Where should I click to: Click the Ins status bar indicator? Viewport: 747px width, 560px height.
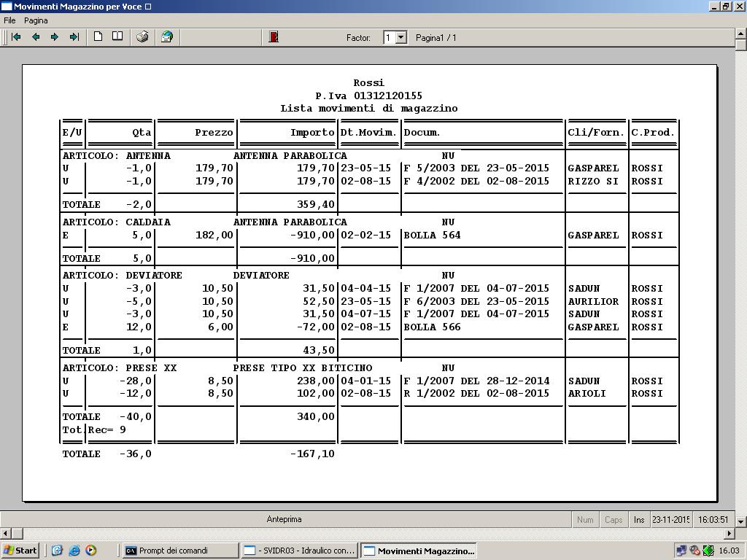pos(639,519)
